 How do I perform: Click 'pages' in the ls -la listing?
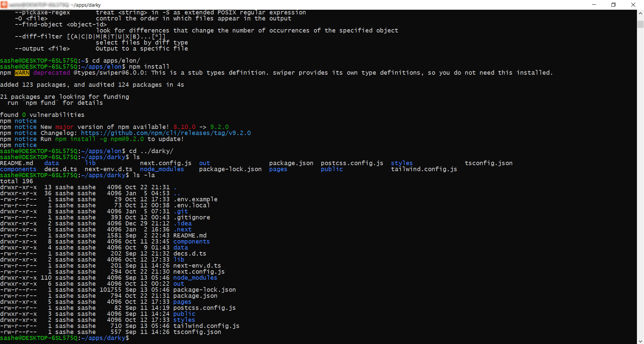182,302
